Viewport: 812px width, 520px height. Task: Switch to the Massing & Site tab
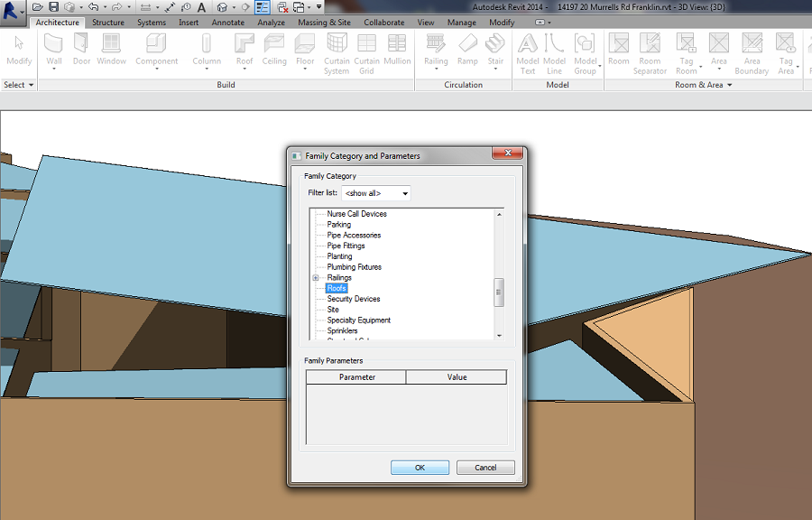click(324, 23)
